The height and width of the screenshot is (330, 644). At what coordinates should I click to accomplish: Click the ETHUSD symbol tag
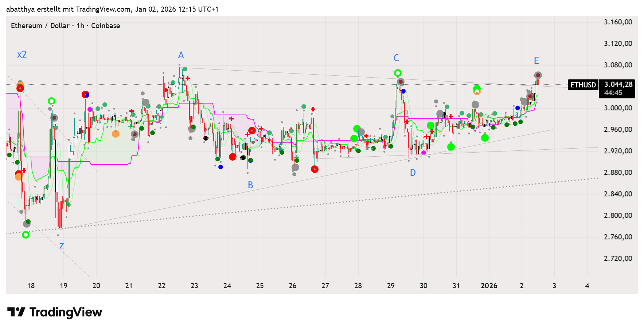pos(583,85)
